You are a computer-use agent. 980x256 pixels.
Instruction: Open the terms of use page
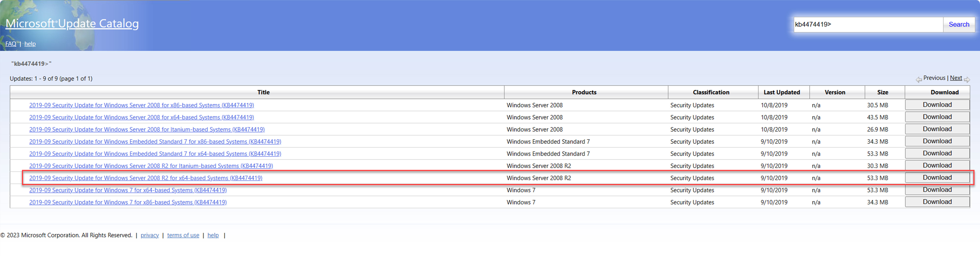[x=183, y=235]
